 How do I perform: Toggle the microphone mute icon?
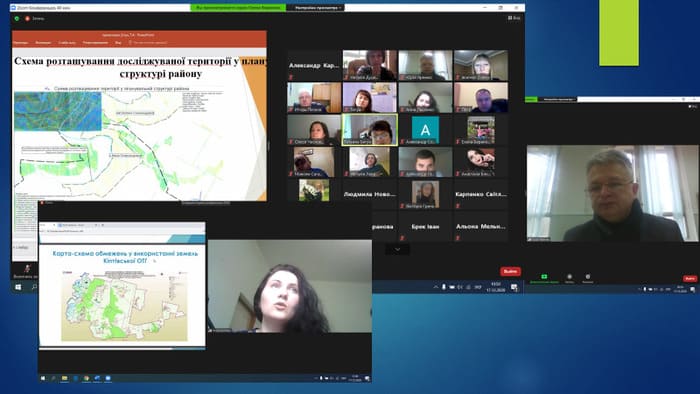click(27, 268)
